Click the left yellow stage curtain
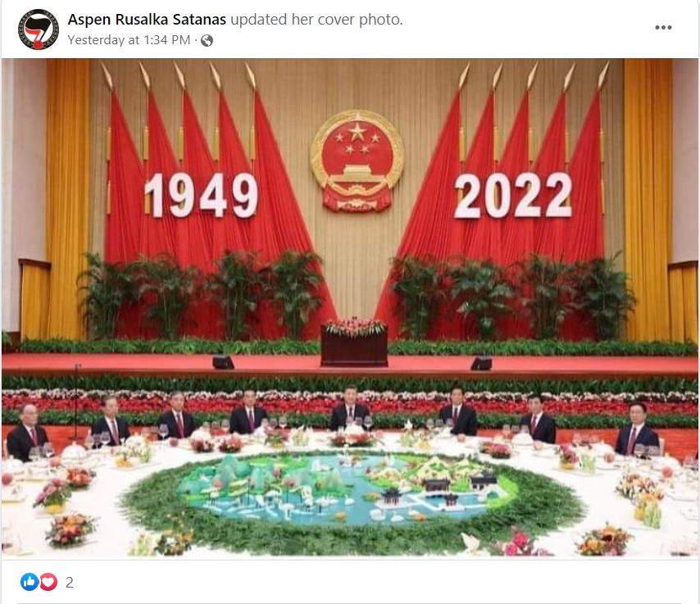 (x=68, y=197)
